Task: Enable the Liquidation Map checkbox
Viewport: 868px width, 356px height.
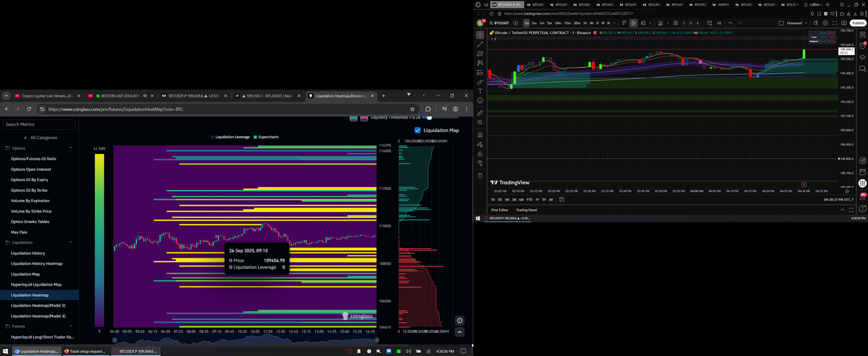Action: [x=417, y=130]
